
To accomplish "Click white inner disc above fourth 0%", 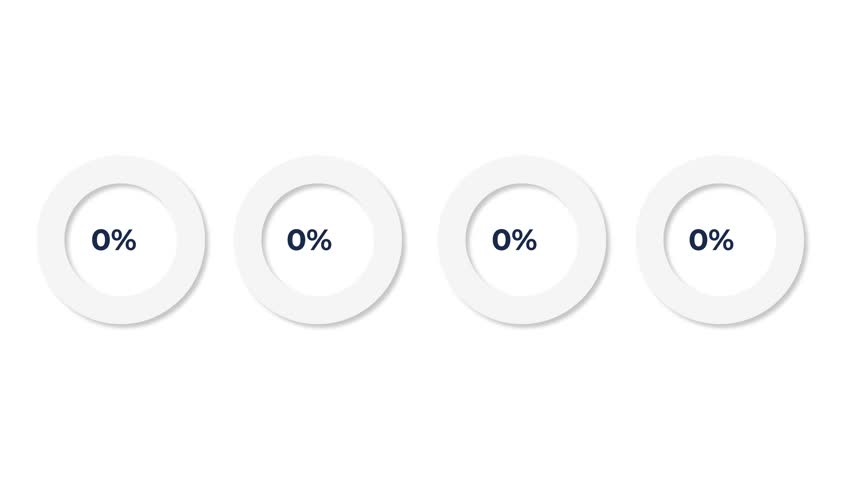I will (x=720, y=207).
